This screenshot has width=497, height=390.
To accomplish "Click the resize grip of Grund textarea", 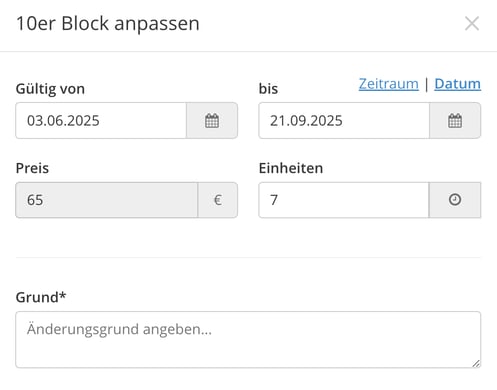I will pos(476,363).
